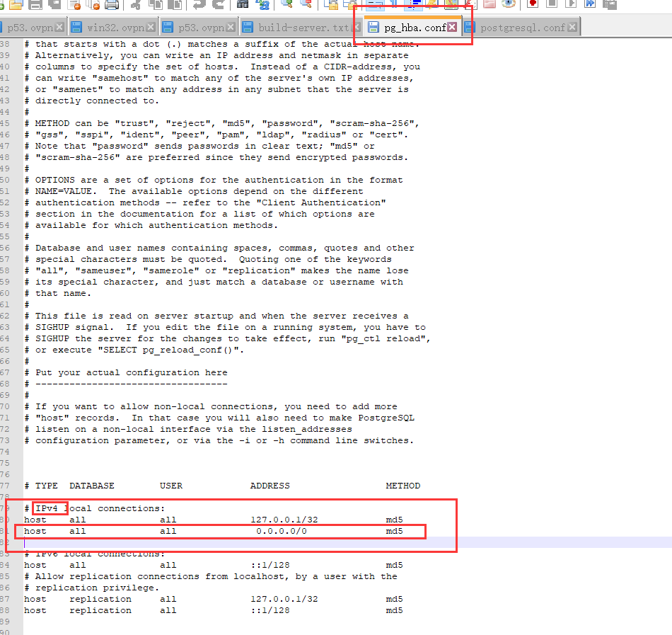Click the Open file folder icon

(x=16, y=4)
